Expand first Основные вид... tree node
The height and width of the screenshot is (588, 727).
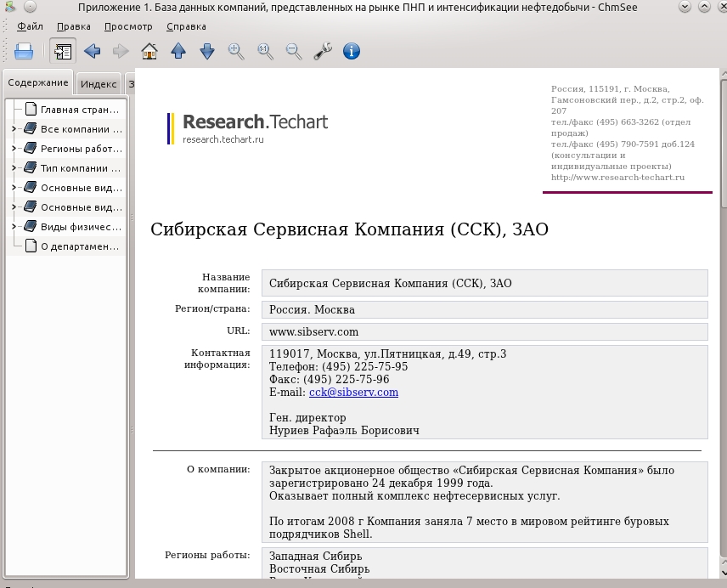pos(14,187)
